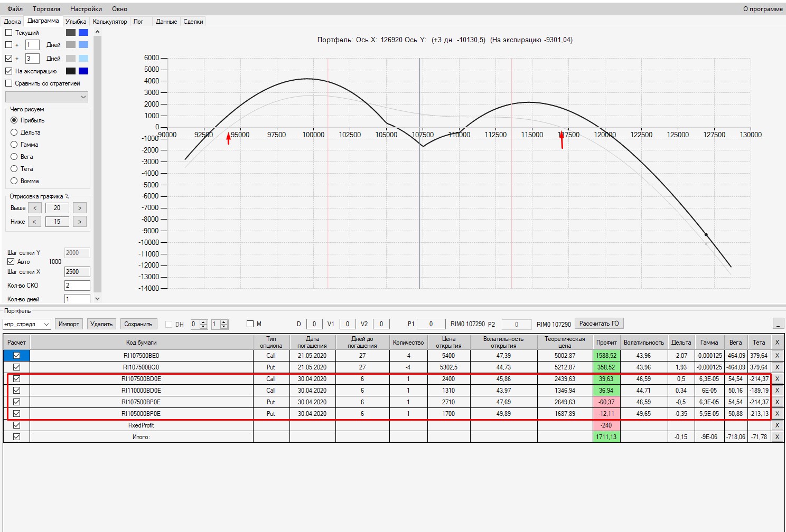
Task: Uncheck the На экспирацию checkbox
Action: coord(9,71)
